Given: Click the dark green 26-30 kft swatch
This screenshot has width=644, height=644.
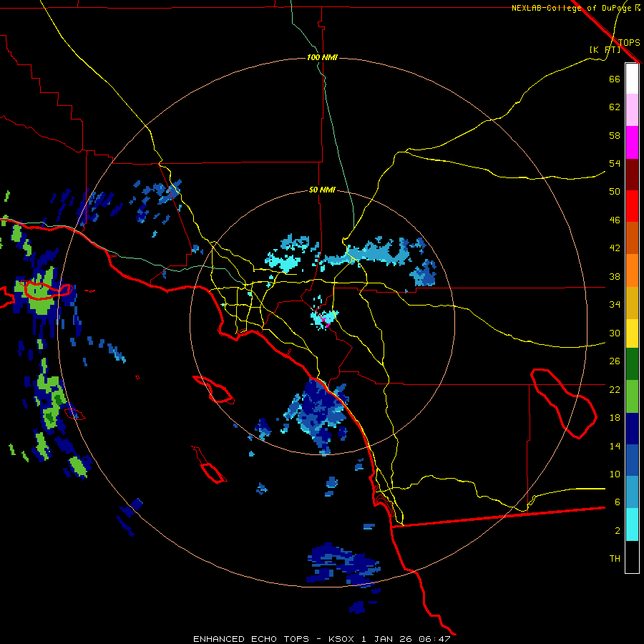Looking at the screenshot, I should pos(632,364).
